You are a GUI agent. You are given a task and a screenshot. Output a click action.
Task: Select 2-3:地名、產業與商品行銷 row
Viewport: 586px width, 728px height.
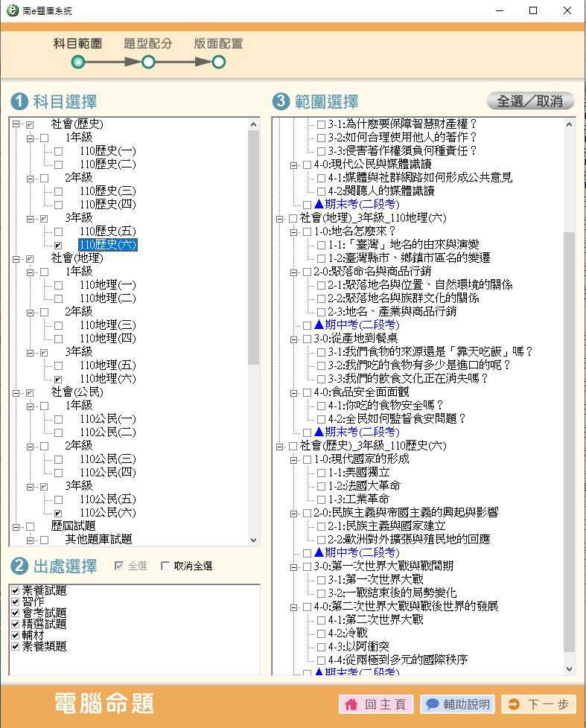click(x=392, y=311)
